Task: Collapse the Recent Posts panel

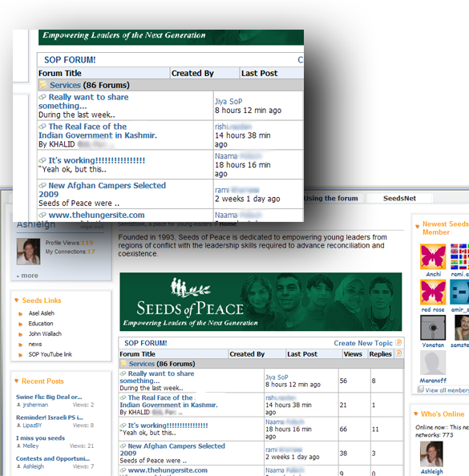Action: tap(16, 381)
